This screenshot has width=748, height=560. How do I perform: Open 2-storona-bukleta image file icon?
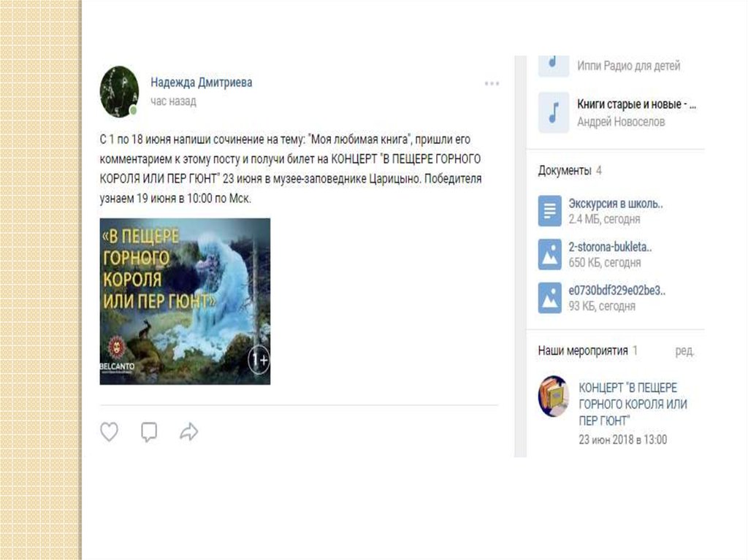point(550,254)
